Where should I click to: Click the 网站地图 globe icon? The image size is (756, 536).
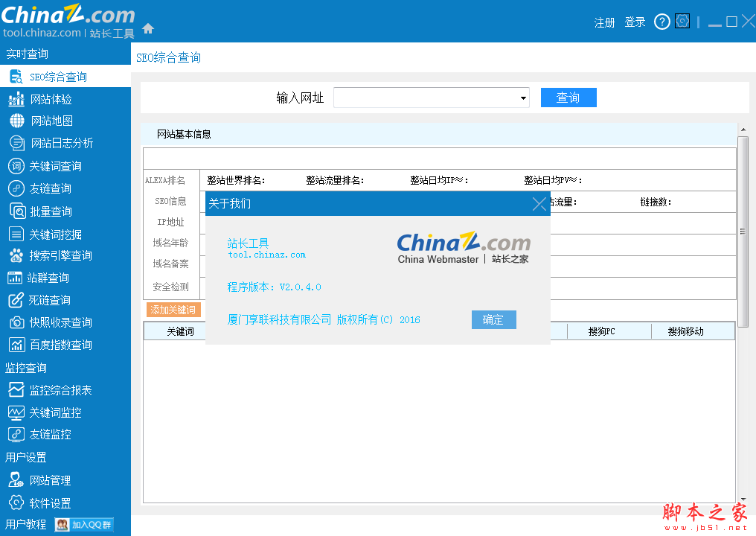pos(17,121)
